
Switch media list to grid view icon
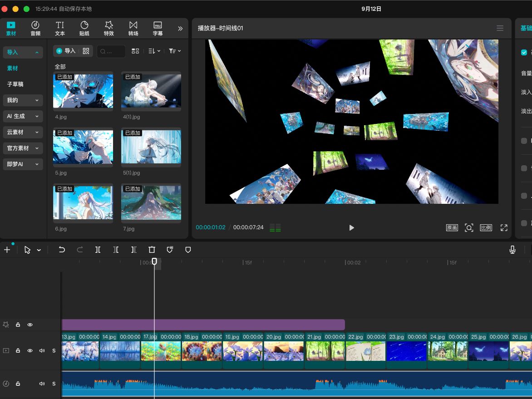pos(135,51)
